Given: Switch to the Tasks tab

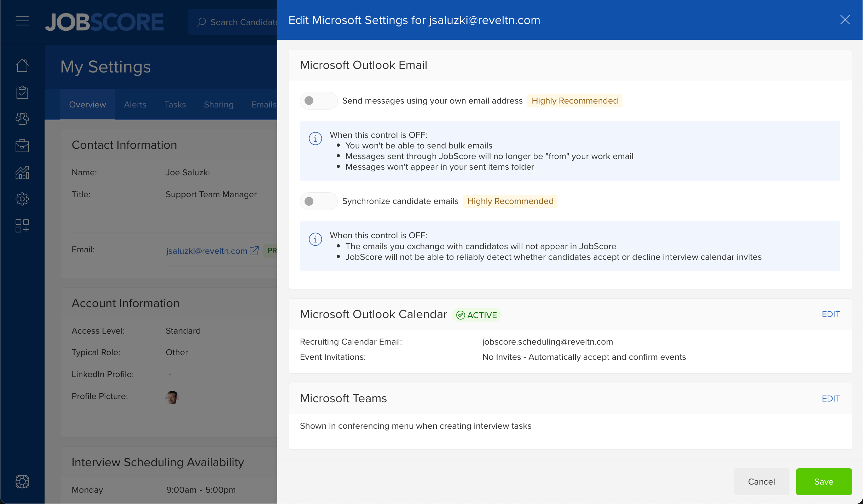Looking at the screenshot, I should (x=175, y=105).
